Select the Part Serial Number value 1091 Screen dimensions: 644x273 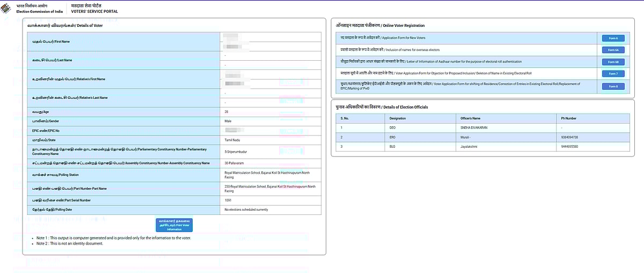(x=229, y=200)
